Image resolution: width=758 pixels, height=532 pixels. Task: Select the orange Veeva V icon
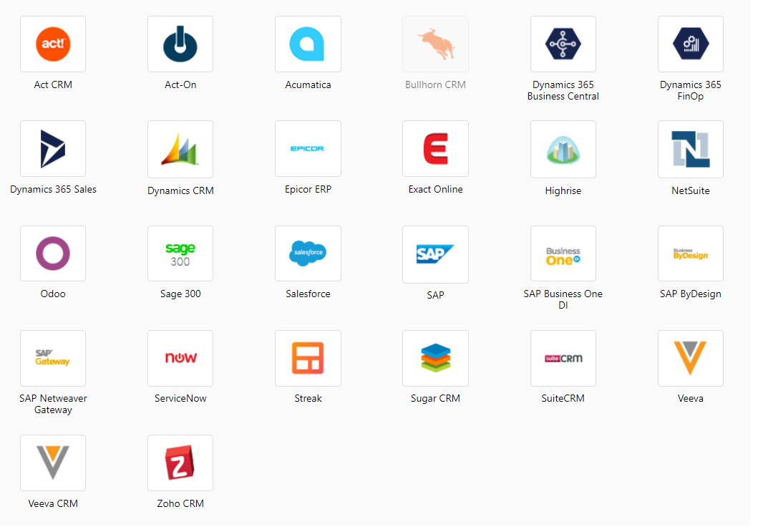691,359
